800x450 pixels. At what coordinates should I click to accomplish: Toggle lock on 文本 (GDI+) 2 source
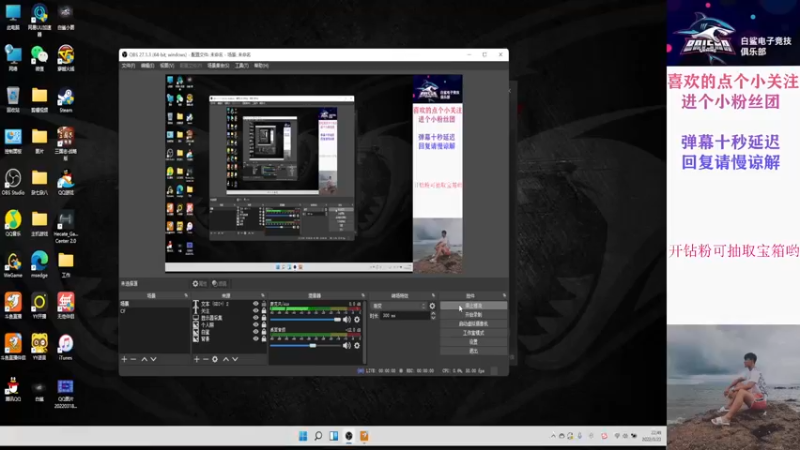point(264,304)
